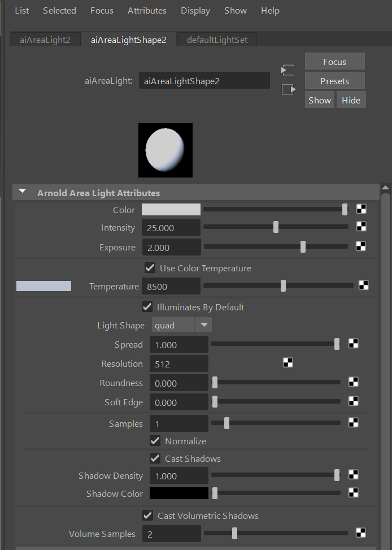The height and width of the screenshot is (550, 392).
Task: Click Intensity attribute checker map button
Action: click(x=361, y=227)
